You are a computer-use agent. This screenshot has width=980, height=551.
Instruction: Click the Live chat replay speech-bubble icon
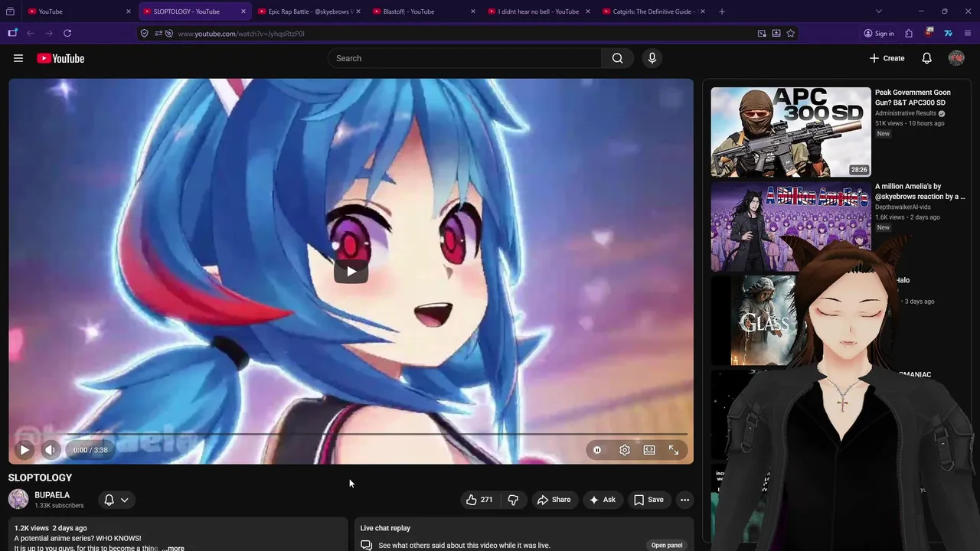pyautogui.click(x=367, y=545)
